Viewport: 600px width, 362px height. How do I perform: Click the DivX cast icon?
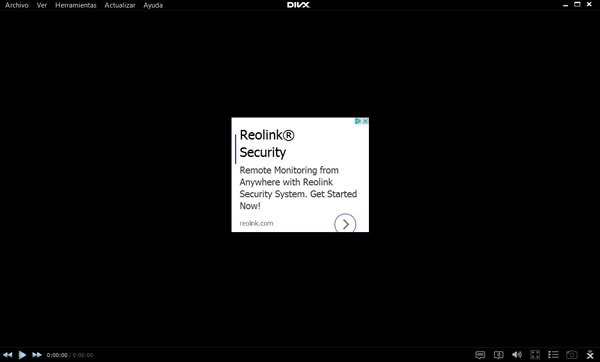(x=590, y=355)
